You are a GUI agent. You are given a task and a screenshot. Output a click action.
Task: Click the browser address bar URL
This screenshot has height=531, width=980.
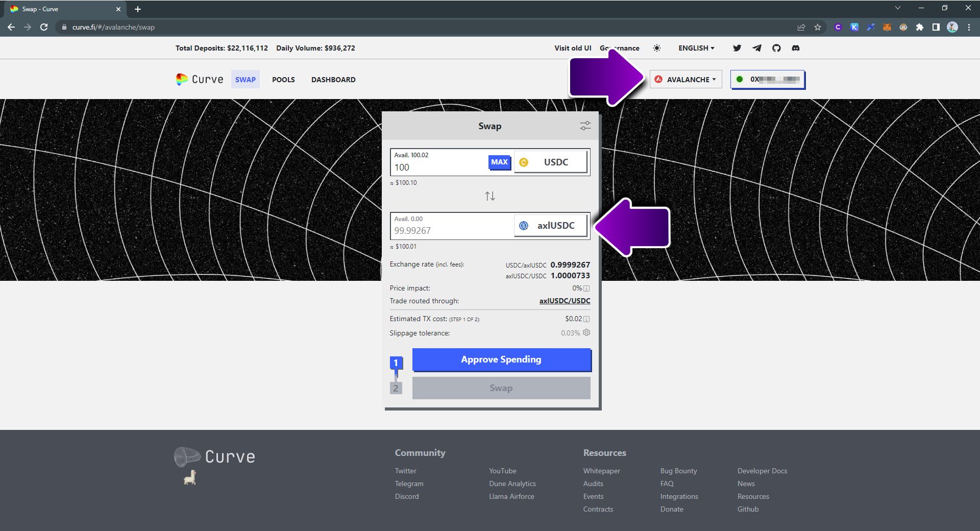113,27
